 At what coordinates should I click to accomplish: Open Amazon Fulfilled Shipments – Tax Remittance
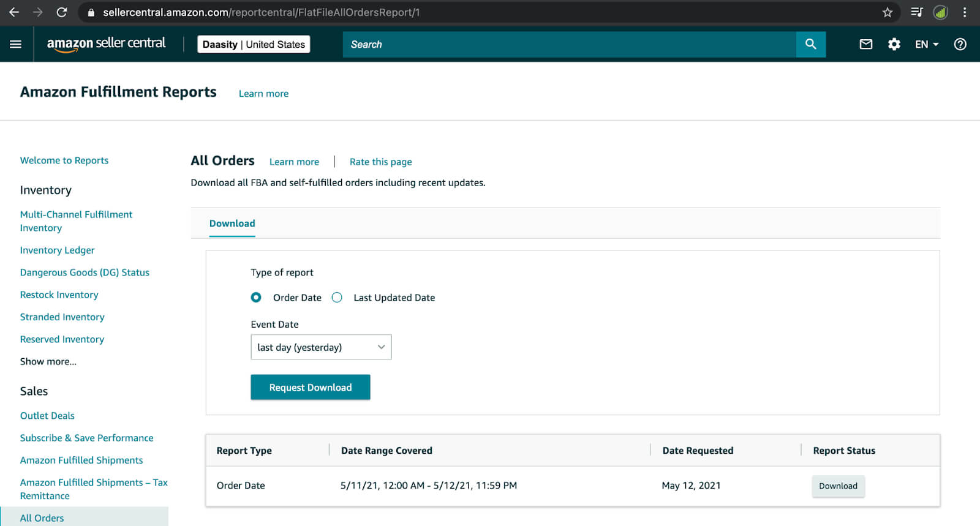(x=94, y=489)
